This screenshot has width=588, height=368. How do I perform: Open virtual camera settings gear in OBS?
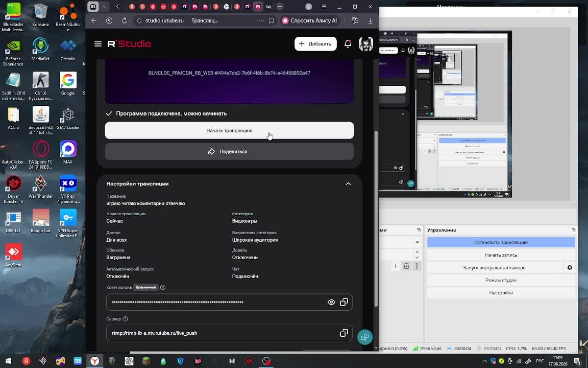570,268
